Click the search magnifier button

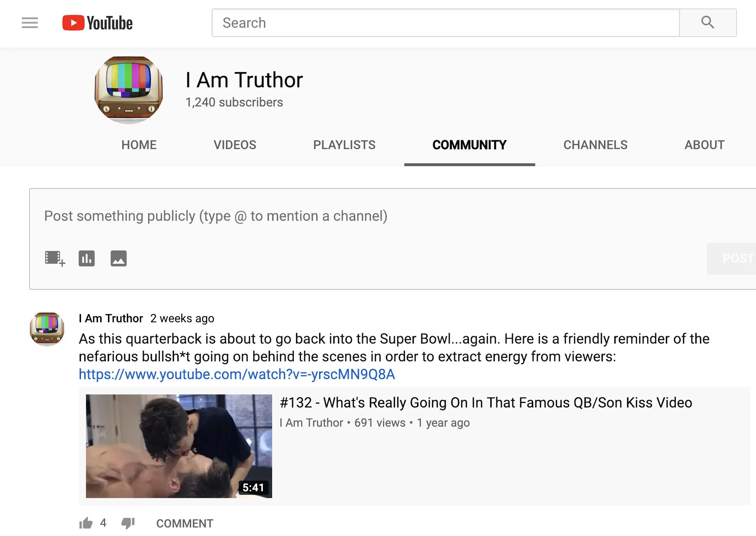pos(708,23)
